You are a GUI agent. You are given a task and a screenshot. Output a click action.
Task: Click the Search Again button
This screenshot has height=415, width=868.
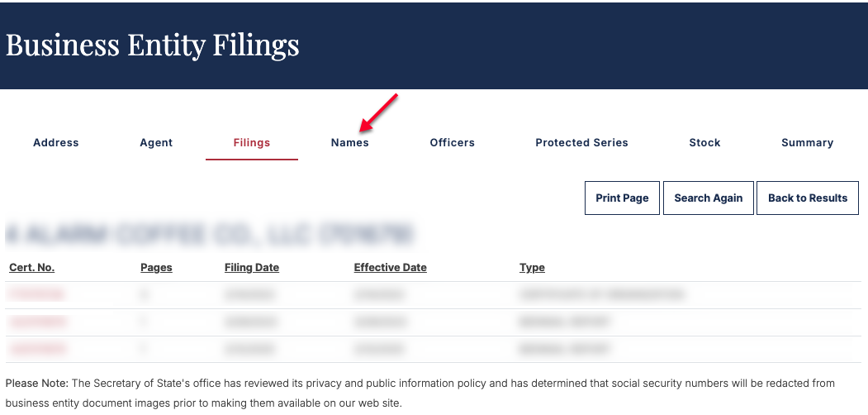tap(709, 198)
